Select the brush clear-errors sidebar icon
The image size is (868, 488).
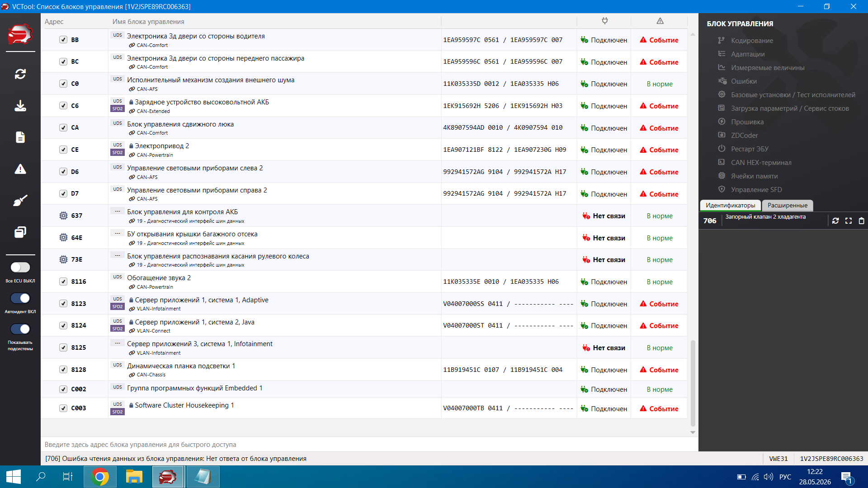point(20,201)
